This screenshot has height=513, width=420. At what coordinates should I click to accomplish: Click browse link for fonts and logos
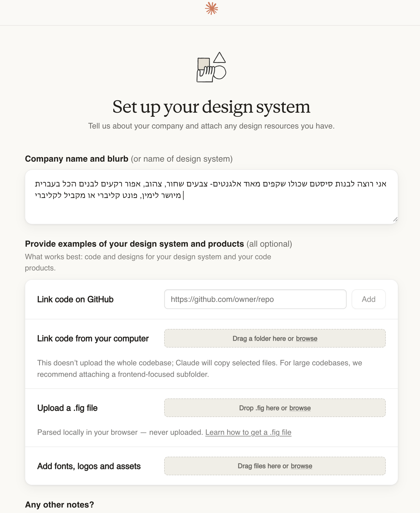pos(301,466)
